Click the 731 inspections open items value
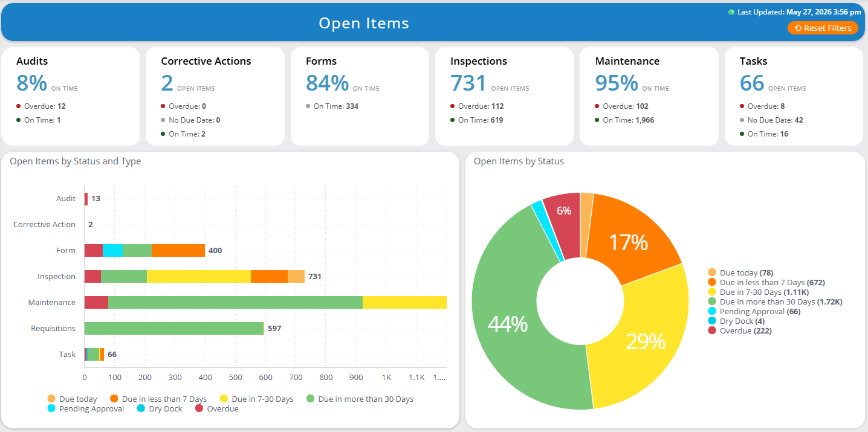Screen dimensions: 868x432 [x=468, y=83]
